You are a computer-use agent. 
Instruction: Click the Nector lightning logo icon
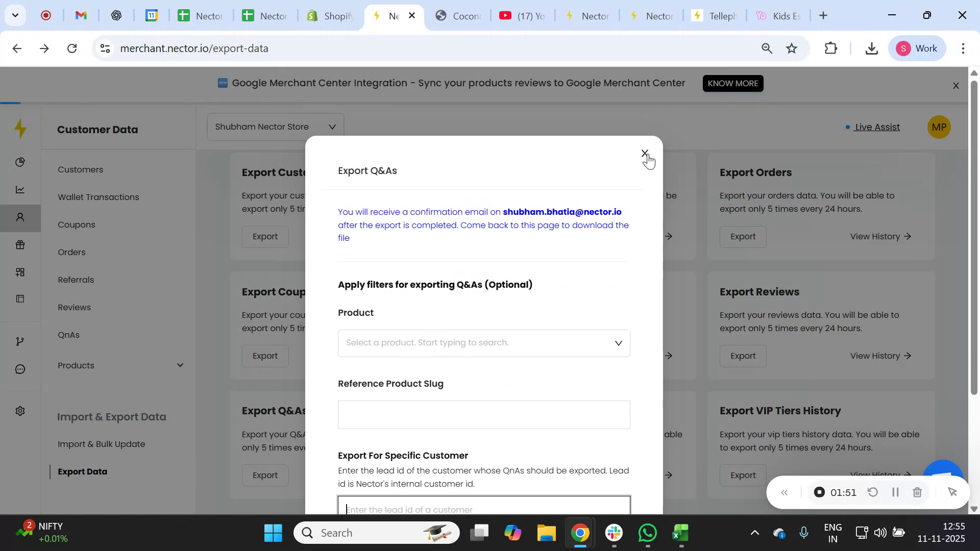(x=20, y=129)
